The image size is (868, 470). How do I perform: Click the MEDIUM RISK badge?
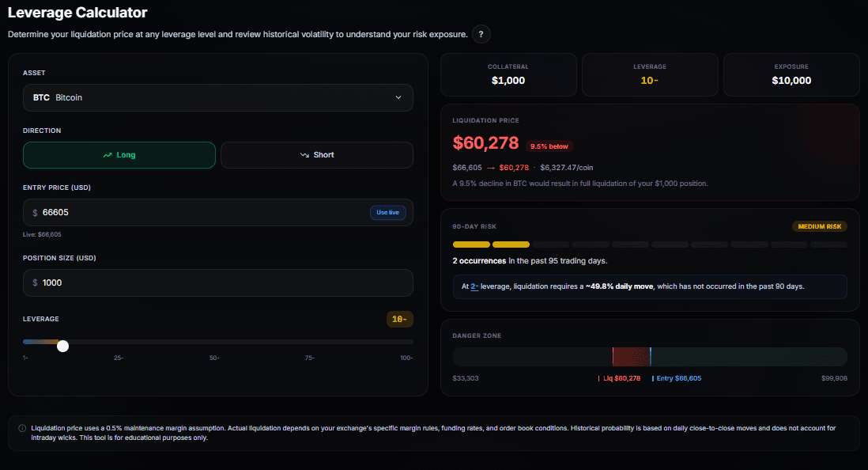(x=819, y=226)
